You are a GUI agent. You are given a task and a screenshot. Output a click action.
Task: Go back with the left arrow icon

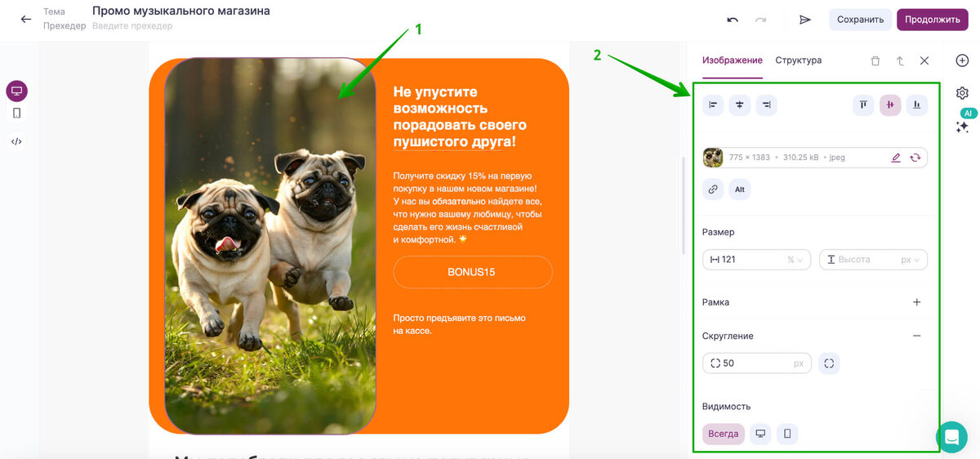(x=26, y=20)
